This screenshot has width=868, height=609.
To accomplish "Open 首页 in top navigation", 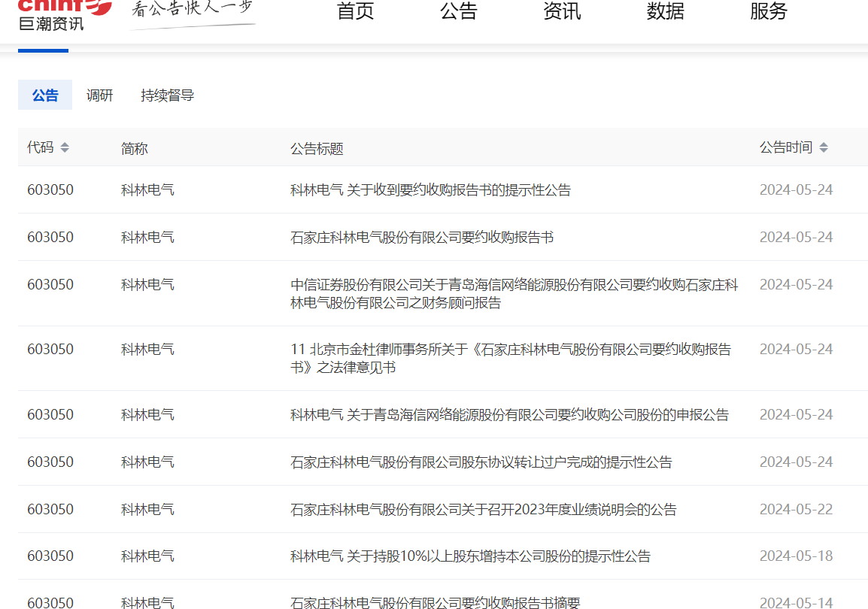I will (x=355, y=11).
